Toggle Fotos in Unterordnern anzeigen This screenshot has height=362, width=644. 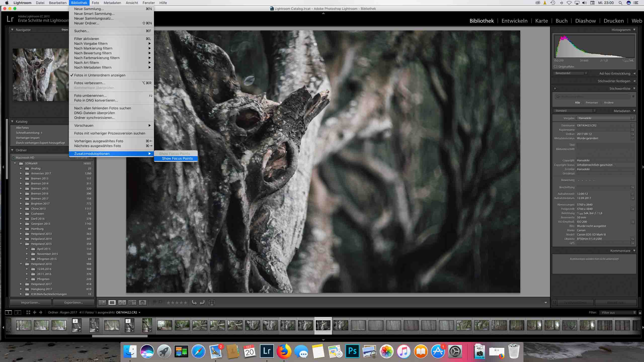(100, 75)
